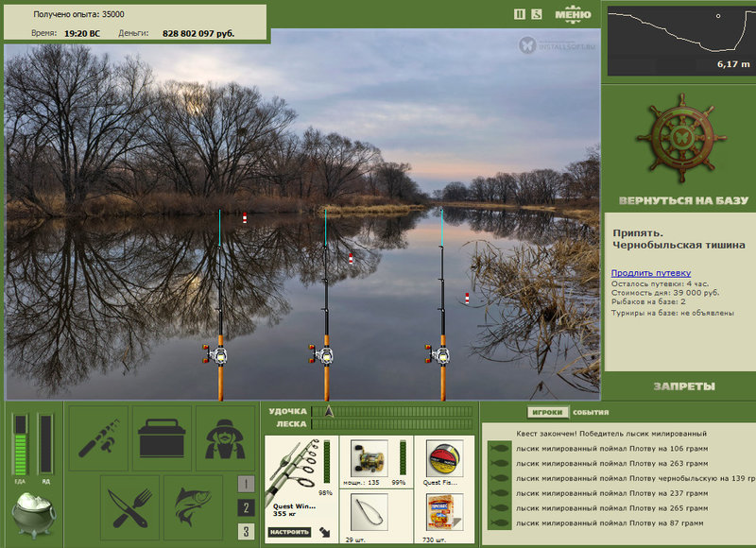The image size is (756, 548).
Task: Open the caught fish icon
Action: click(x=193, y=507)
